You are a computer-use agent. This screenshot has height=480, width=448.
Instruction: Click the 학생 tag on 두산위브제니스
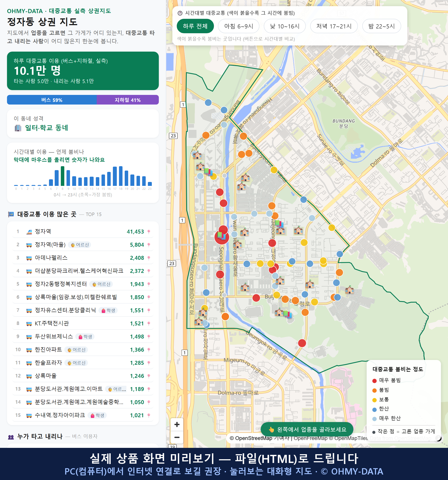tap(85, 337)
